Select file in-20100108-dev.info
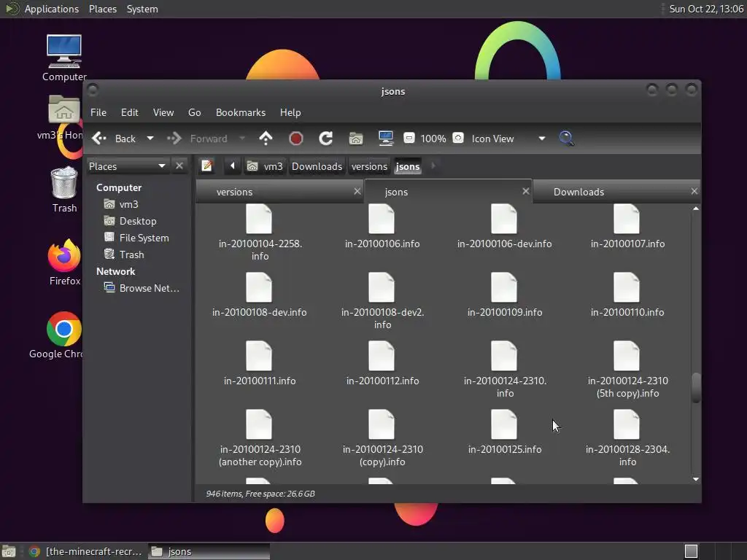The image size is (747, 560). pyautogui.click(x=259, y=295)
